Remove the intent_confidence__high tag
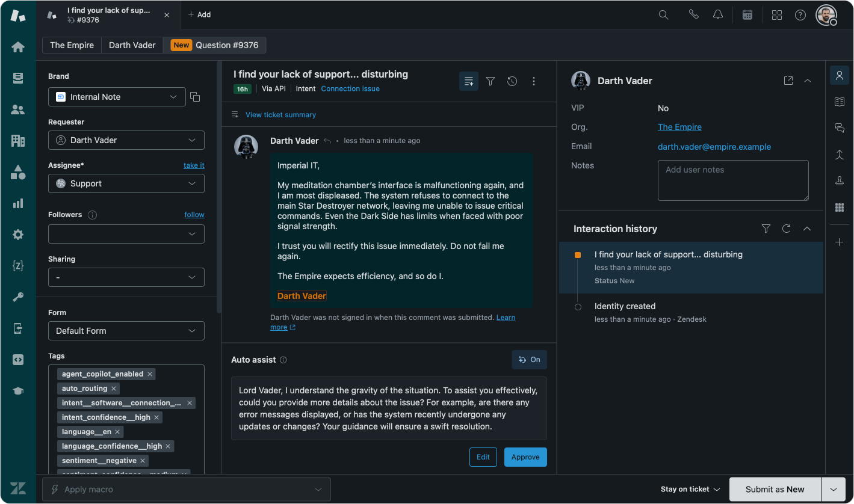Image resolution: width=854 pixels, height=504 pixels. click(x=156, y=417)
